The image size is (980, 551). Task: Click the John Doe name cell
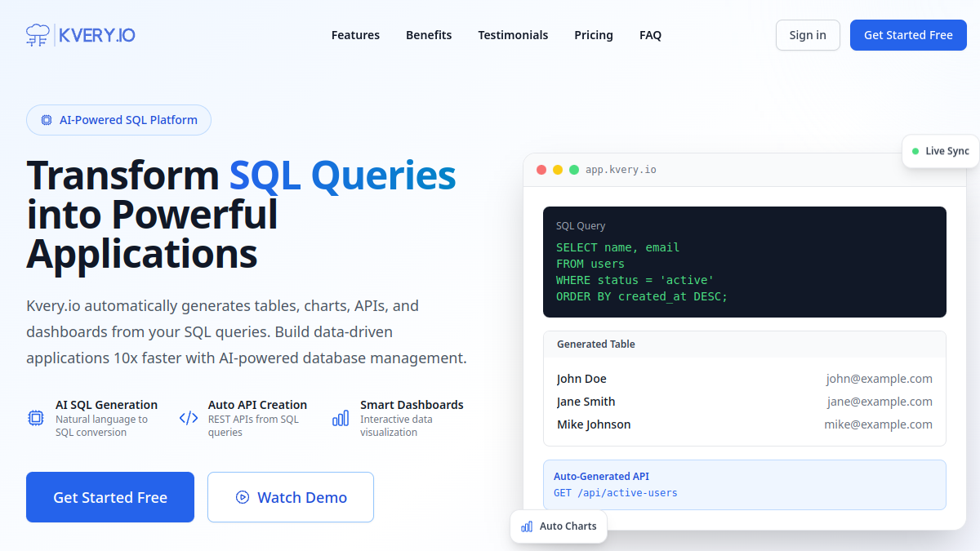[581, 379]
